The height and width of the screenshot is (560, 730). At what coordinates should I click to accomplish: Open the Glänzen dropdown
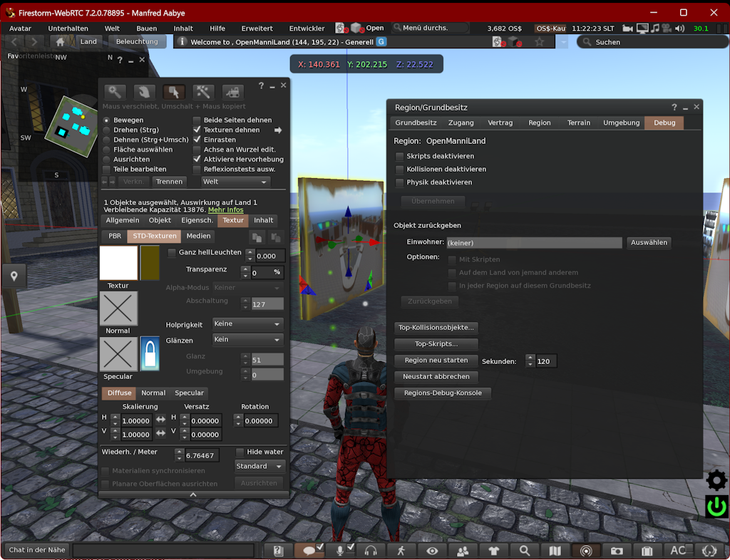click(x=248, y=340)
